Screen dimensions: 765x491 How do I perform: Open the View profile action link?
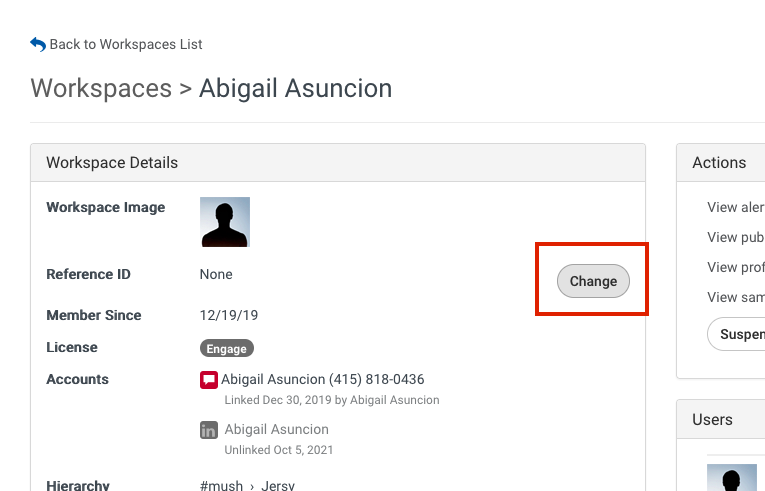[x=736, y=267]
